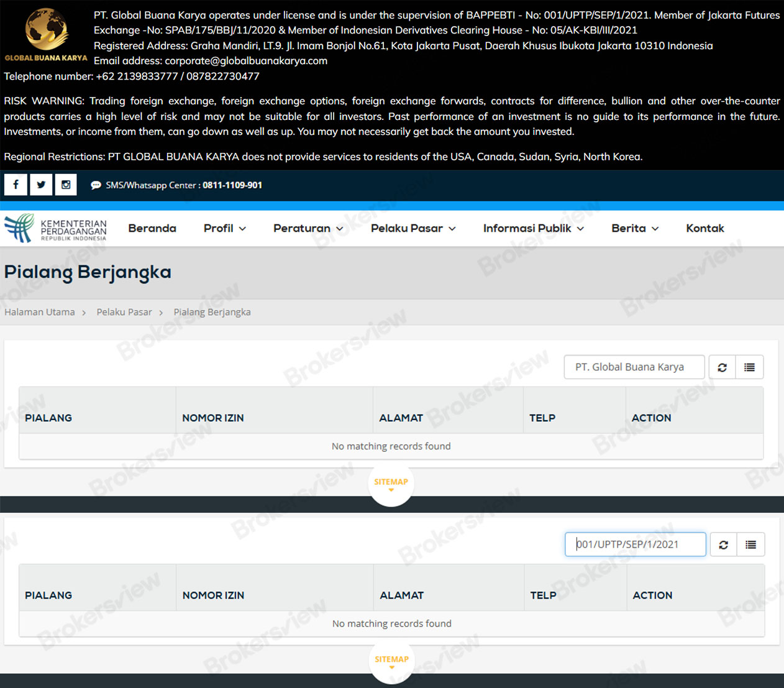Image resolution: width=784 pixels, height=688 pixels.
Task: Click the RISK WARNING text label
Action: tap(44, 101)
